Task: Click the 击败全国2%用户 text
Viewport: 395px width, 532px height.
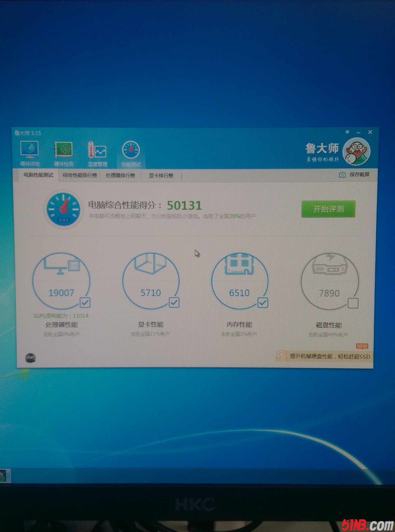Action: [239, 334]
